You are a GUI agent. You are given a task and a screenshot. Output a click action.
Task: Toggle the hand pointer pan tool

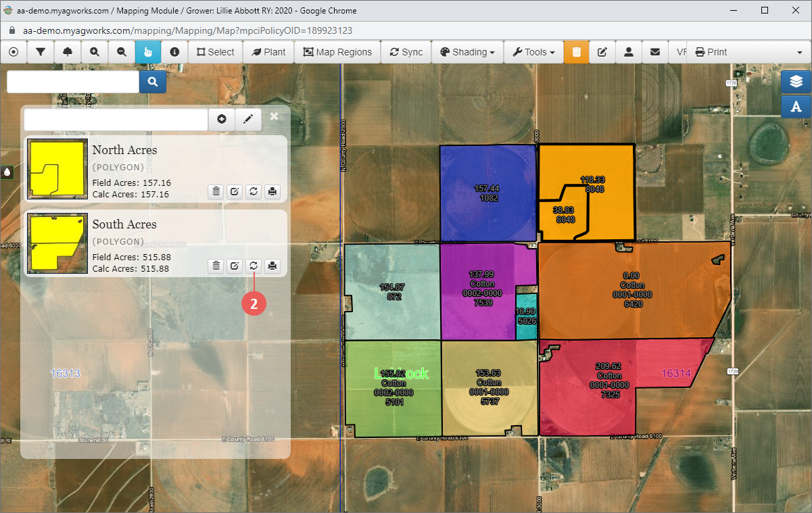point(148,52)
